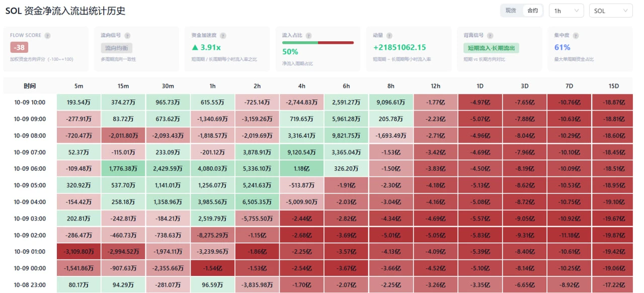This screenshot has width=644, height=293.
Task: Click the 4h column header
Action: (x=302, y=86)
